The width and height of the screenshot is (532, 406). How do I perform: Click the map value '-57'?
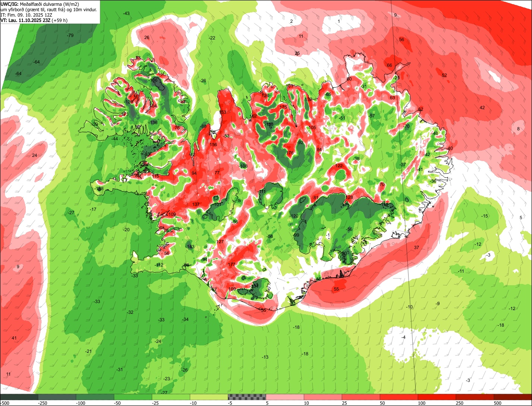click(372, 116)
